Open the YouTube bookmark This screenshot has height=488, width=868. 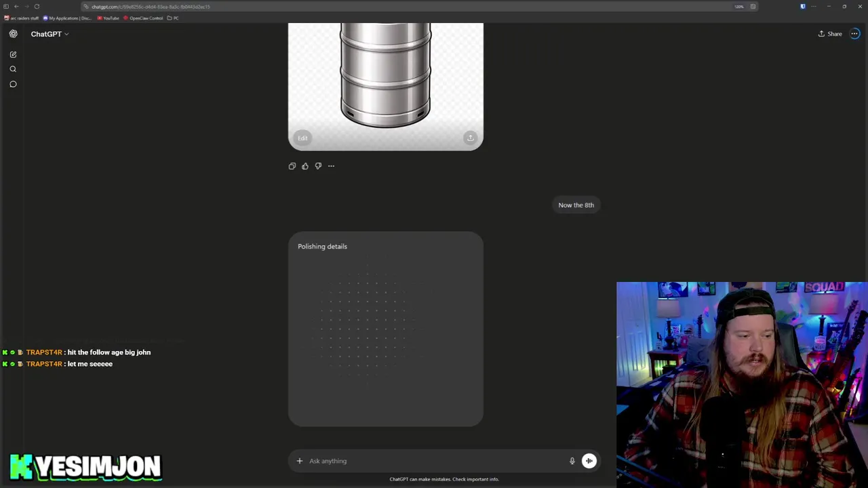pos(108,18)
